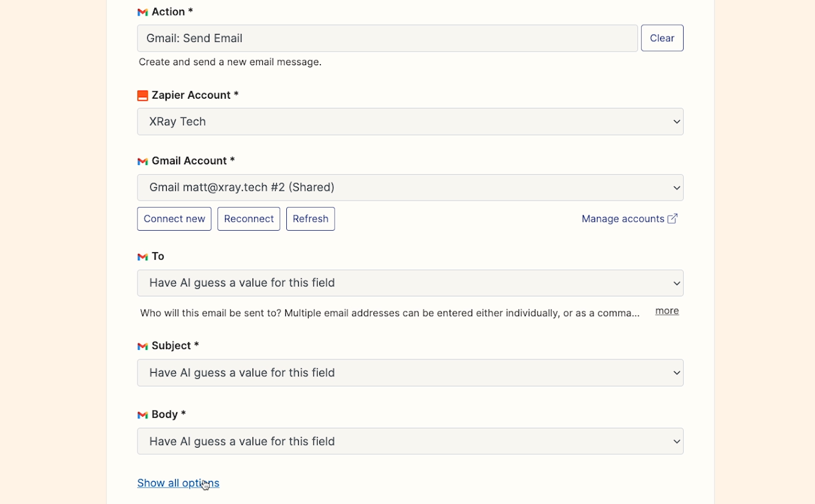
Task: Click external link icon beside Manage accounts
Action: pos(672,218)
